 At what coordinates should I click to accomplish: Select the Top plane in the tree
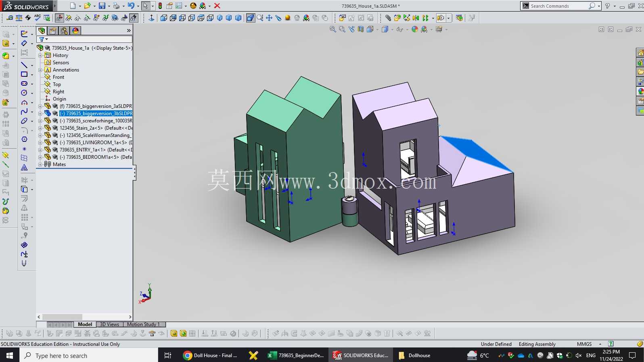click(x=56, y=84)
